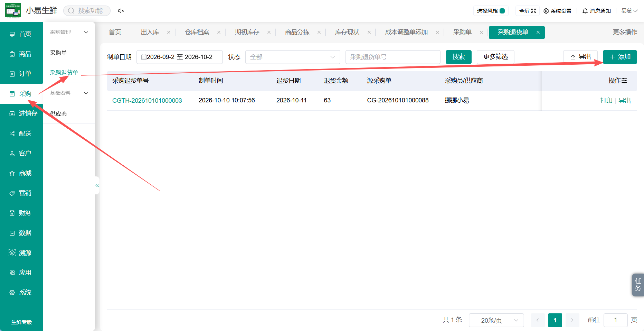Click the green 搜索 button
644x331 pixels.
[x=458, y=57]
